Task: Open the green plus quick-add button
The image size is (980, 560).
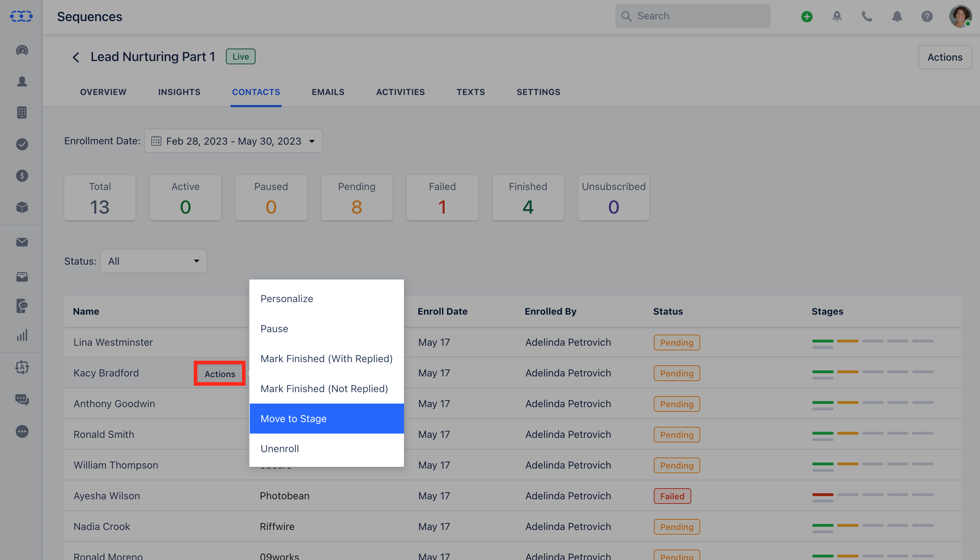Action: (x=806, y=16)
